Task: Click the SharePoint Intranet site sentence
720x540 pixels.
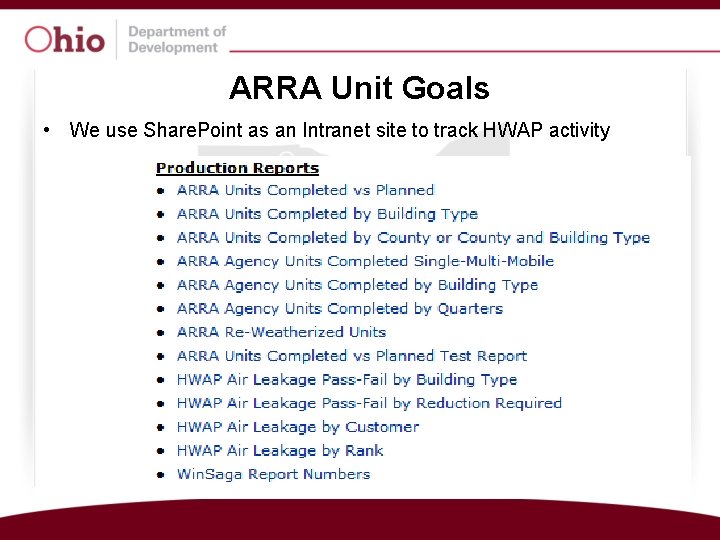Action: [339, 130]
